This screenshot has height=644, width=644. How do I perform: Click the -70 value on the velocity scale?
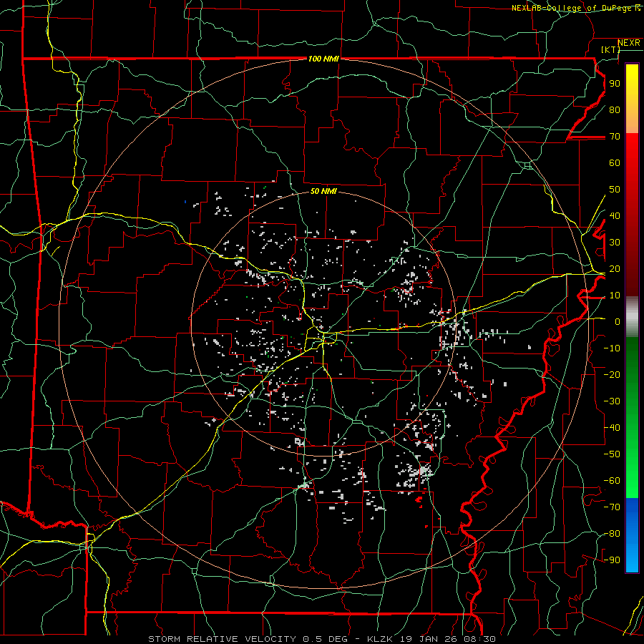tap(612, 507)
